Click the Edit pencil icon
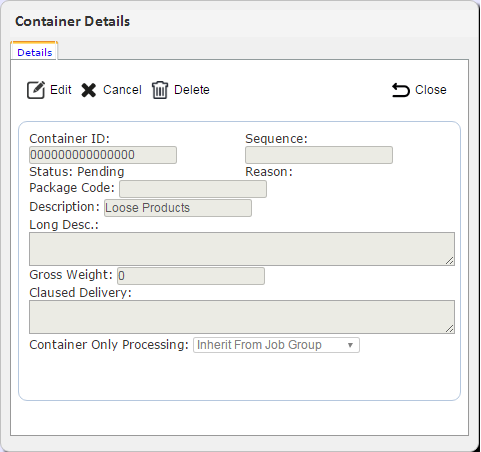This screenshot has height=452, width=481. click(x=36, y=90)
